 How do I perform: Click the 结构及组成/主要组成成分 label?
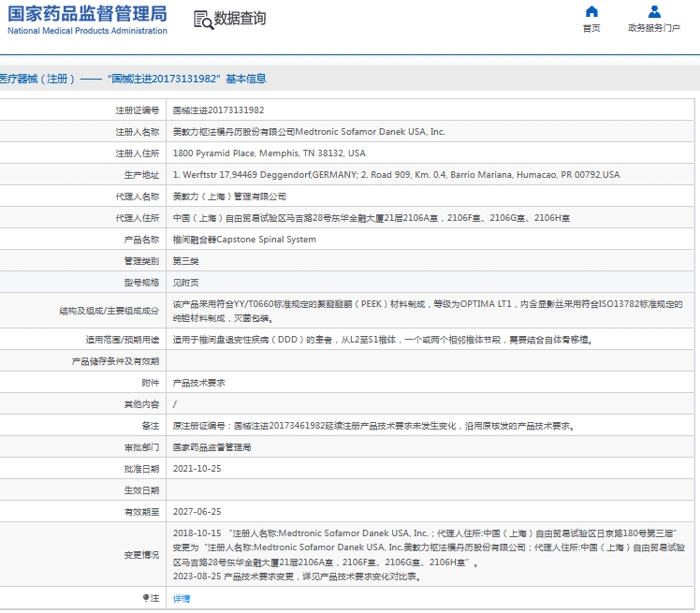(109, 311)
